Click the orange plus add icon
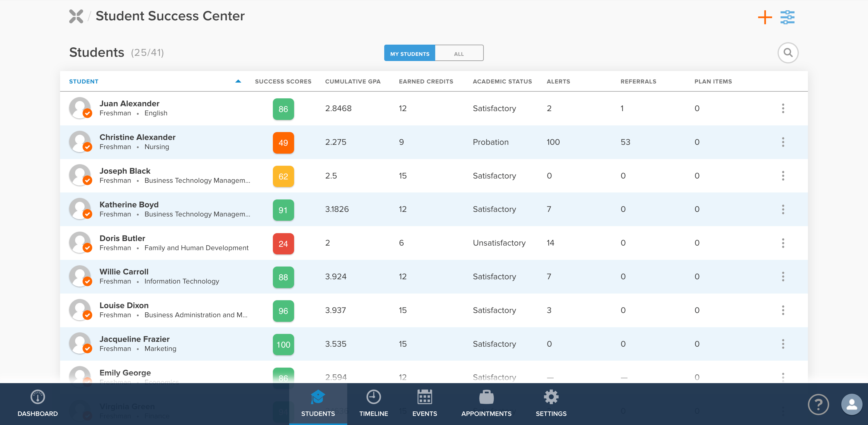The height and width of the screenshot is (425, 868). (765, 17)
